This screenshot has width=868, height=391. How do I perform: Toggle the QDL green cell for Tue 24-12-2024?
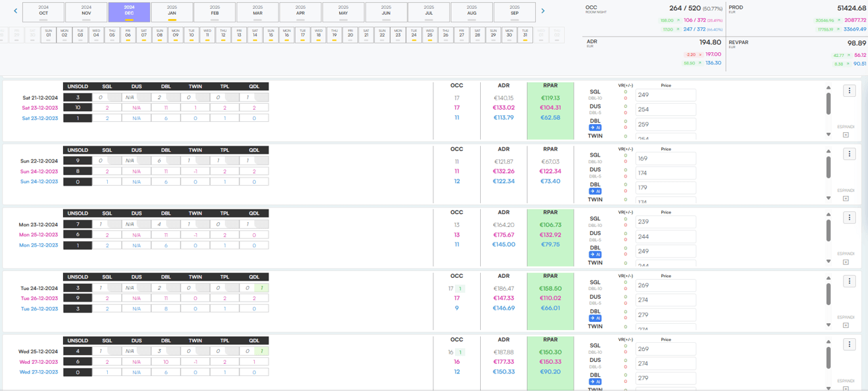coord(261,288)
